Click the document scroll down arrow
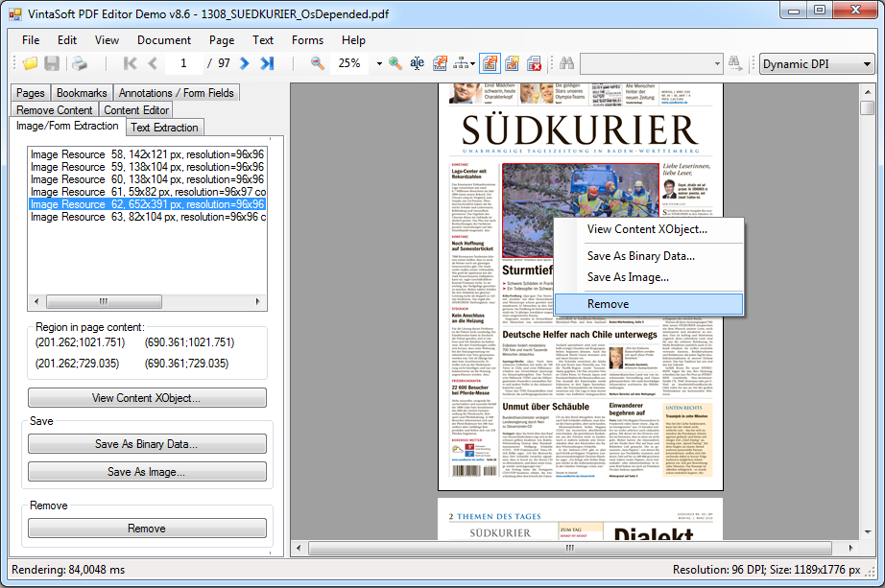 pos(868,531)
